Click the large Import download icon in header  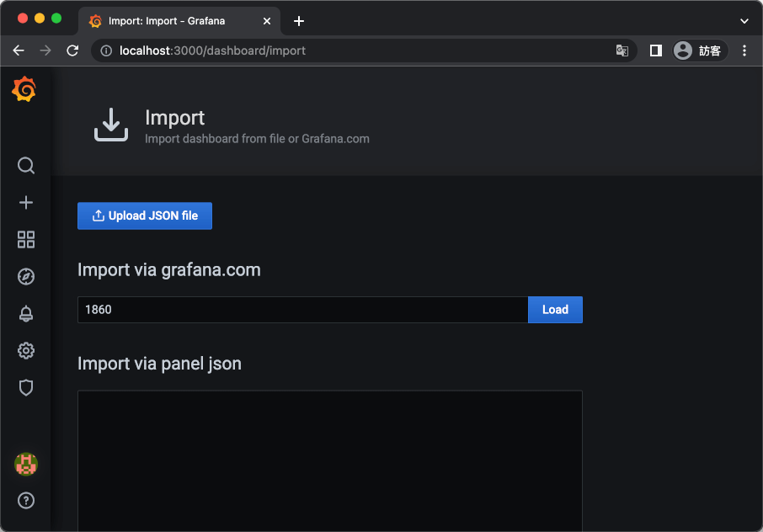coord(111,125)
